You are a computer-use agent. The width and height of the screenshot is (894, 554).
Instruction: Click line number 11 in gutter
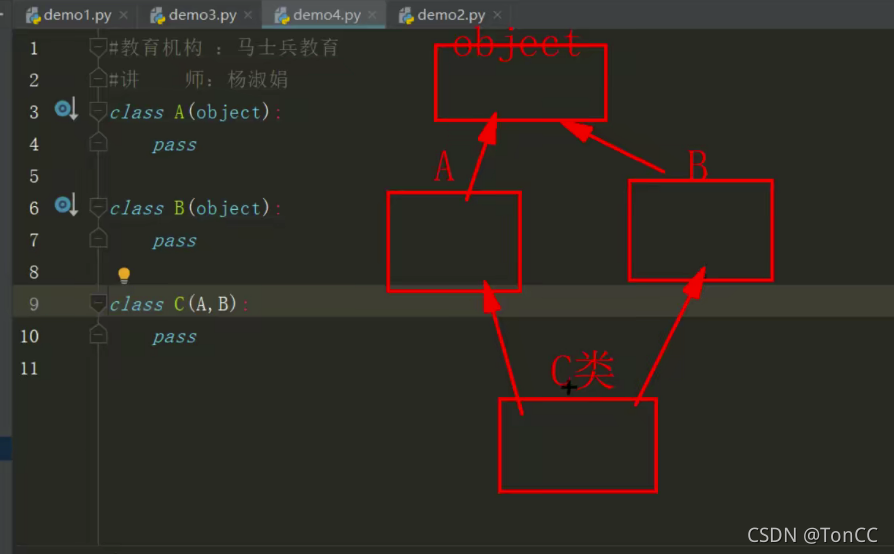(x=29, y=368)
